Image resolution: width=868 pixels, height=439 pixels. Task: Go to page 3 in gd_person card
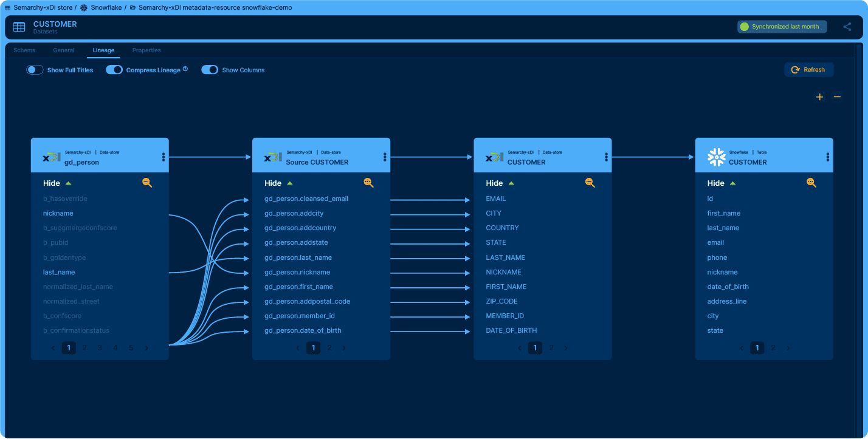pos(100,348)
